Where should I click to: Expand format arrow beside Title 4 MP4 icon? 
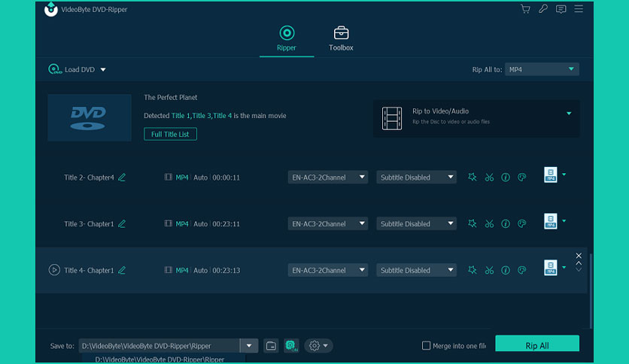(x=564, y=268)
